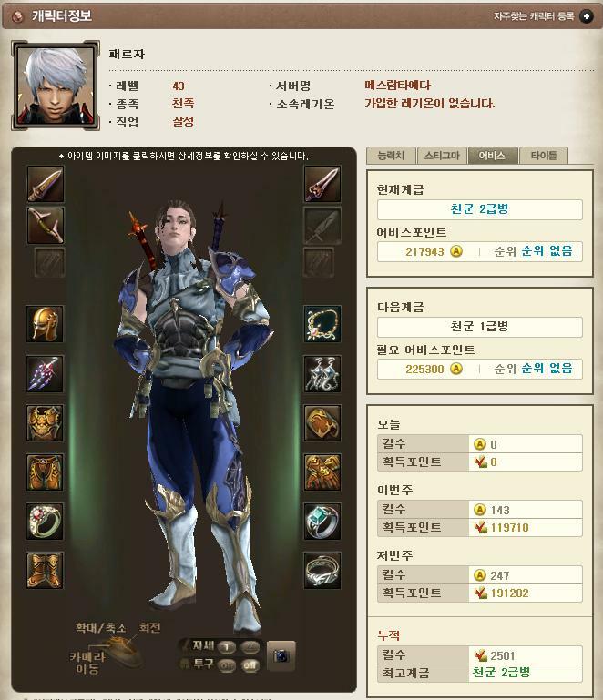Image resolution: width=603 pixels, height=700 pixels.
Task: Click the character portrait thumbnail
Action: pyautogui.click(x=56, y=86)
